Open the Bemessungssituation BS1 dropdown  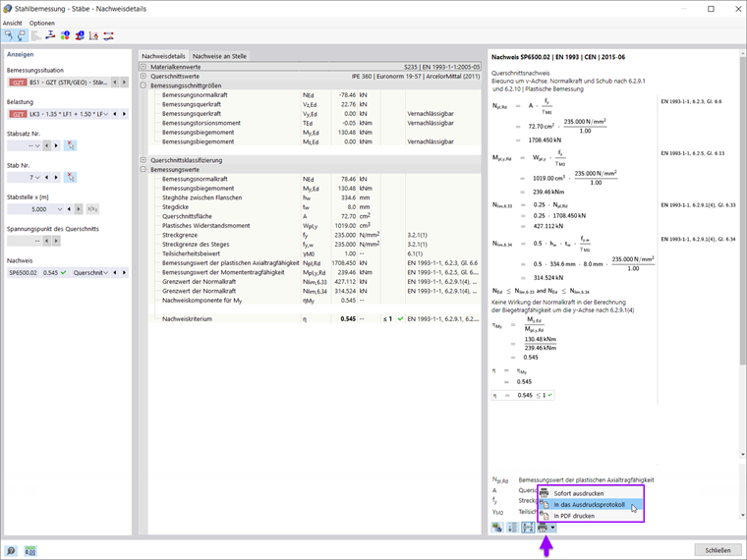click(59, 83)
